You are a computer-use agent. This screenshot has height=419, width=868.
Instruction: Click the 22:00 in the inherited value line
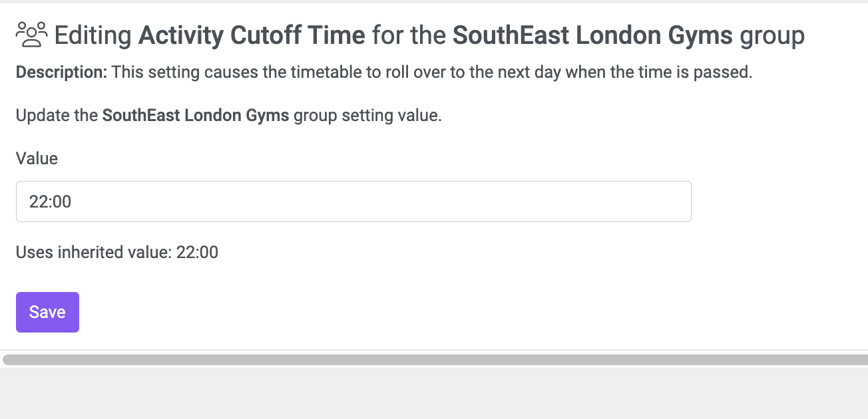pyautogui.click(x=197, y=252)
